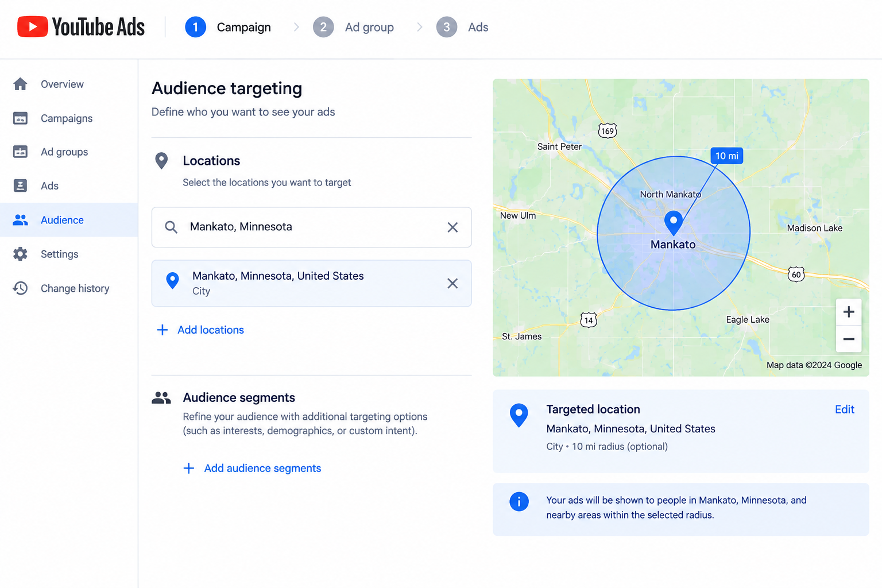Click the info icon in ads notice

pos(519,502)
